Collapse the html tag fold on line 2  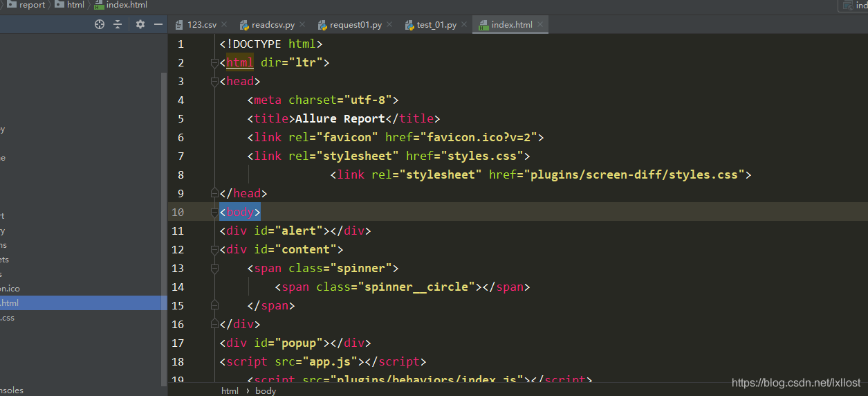214,63
